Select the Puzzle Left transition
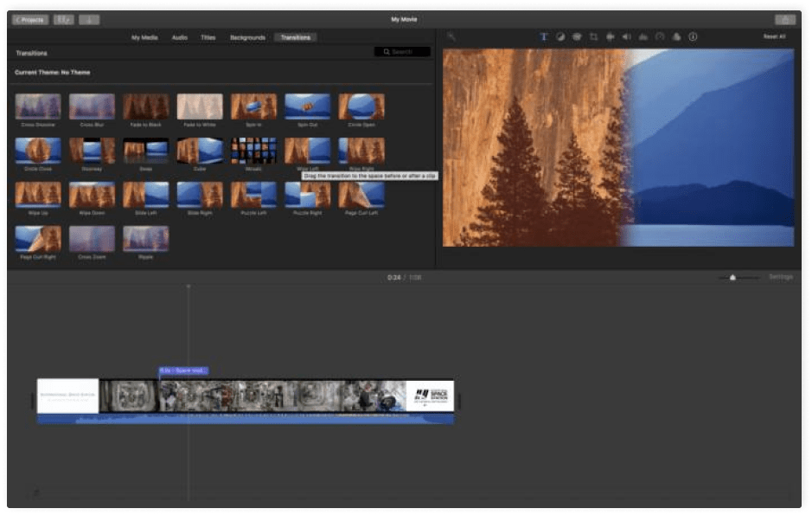This screenshot has width=812, height=515. [x=253, y=195]
